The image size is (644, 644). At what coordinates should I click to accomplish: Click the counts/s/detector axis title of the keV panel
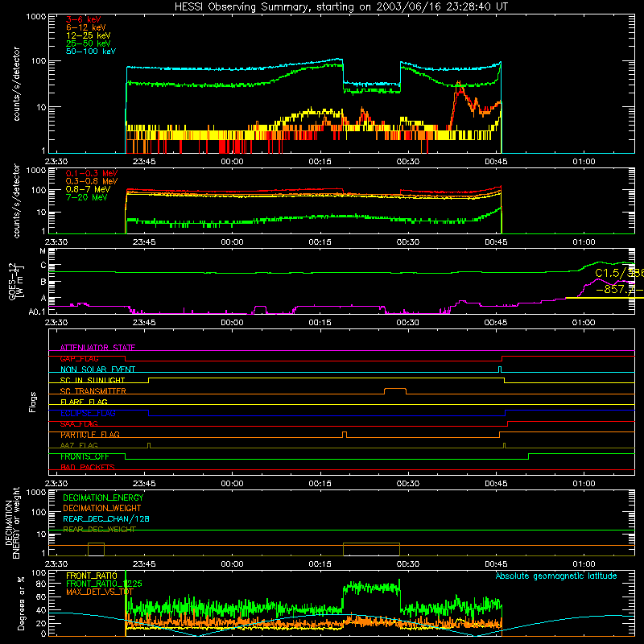click(16, 84)
